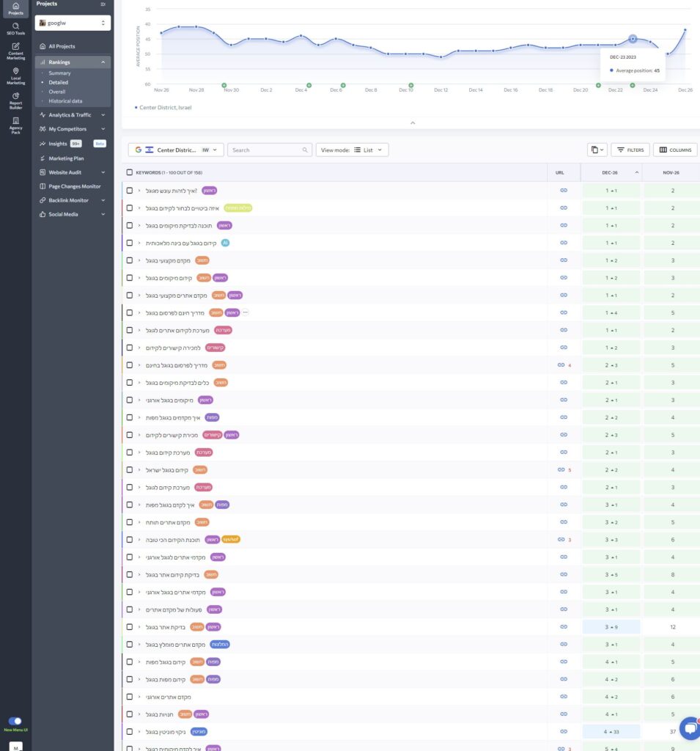Expand My Competitors menu

(103, 129)
